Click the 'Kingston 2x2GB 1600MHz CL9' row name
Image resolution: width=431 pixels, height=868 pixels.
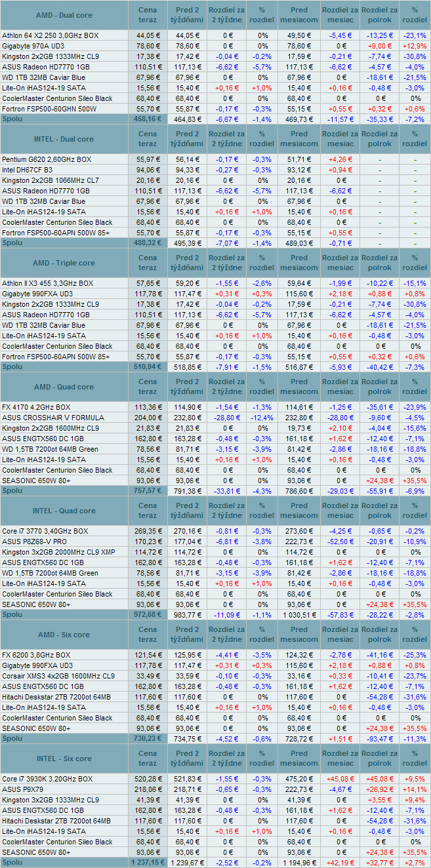[51, 428]
